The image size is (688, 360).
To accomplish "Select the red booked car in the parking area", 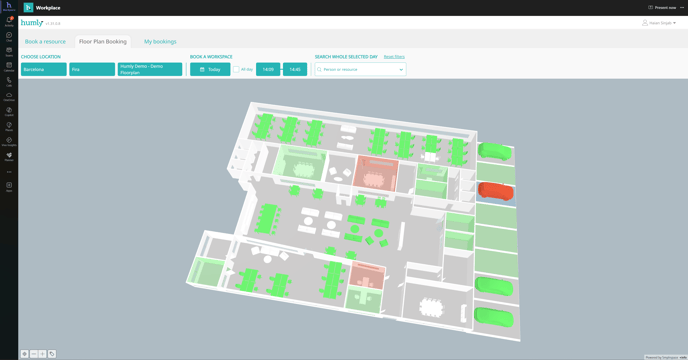I will pyautogui.click(x=496, y=191).
